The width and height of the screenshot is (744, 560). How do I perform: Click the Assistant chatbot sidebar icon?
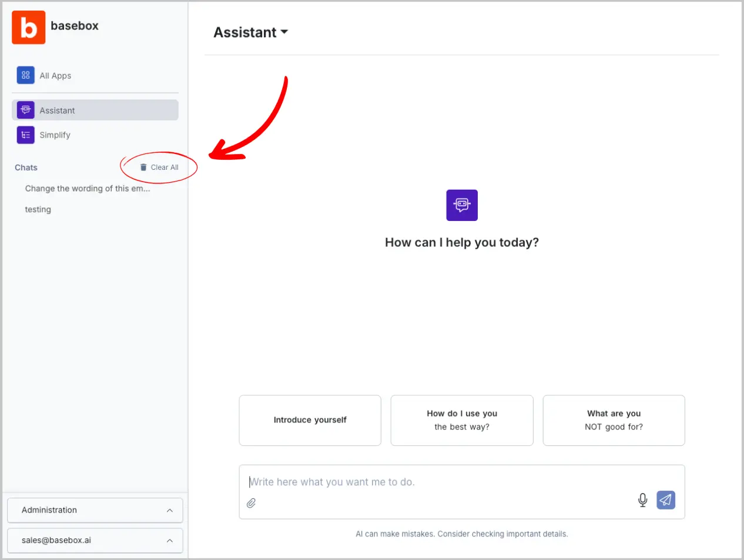(25, 110)
